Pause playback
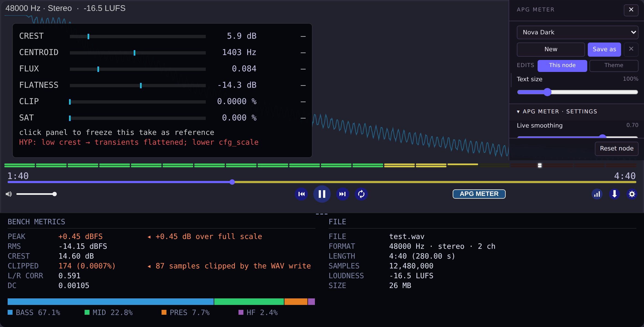The image size is (644, 327). point(322,194)
